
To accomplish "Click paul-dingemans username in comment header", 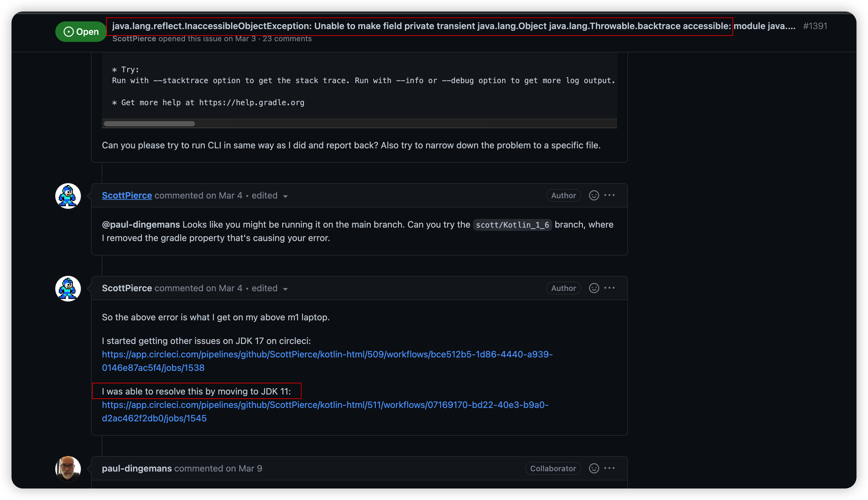I will [136, 468].
